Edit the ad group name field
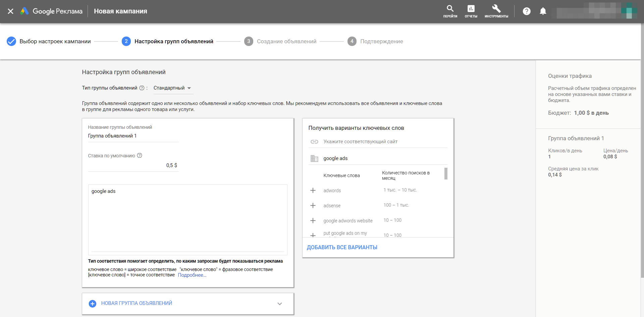Viewport: 644px width, 317px height. [133, 136]
